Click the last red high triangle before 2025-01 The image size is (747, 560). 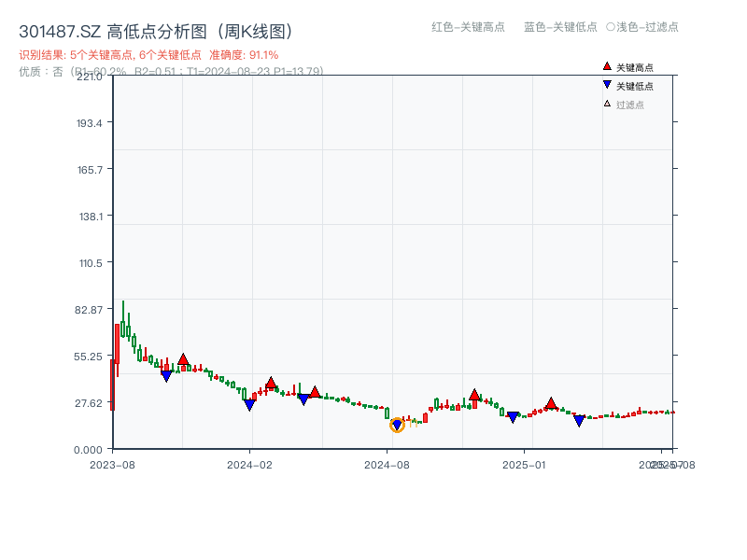475,395
